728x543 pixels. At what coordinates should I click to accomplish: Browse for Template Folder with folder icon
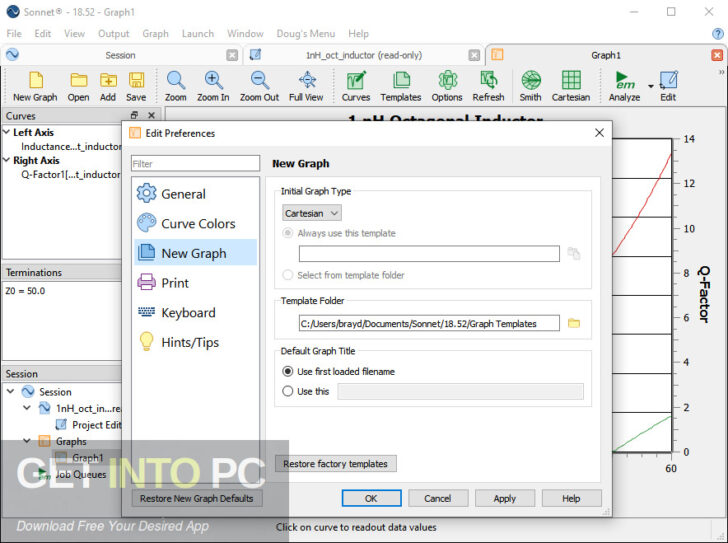point(574,323)
